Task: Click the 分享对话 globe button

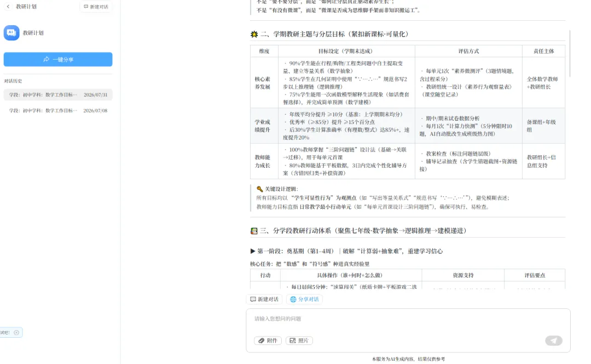Action: tap(305, 300)
